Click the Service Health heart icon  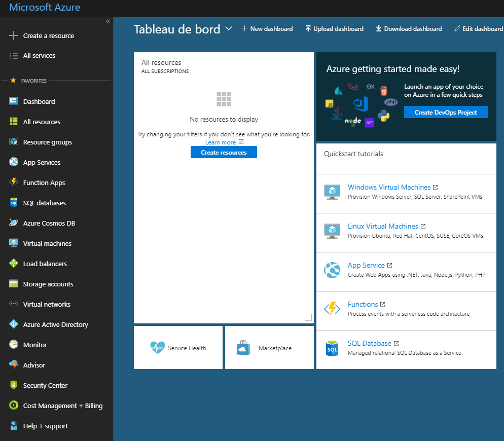(158, 347)
